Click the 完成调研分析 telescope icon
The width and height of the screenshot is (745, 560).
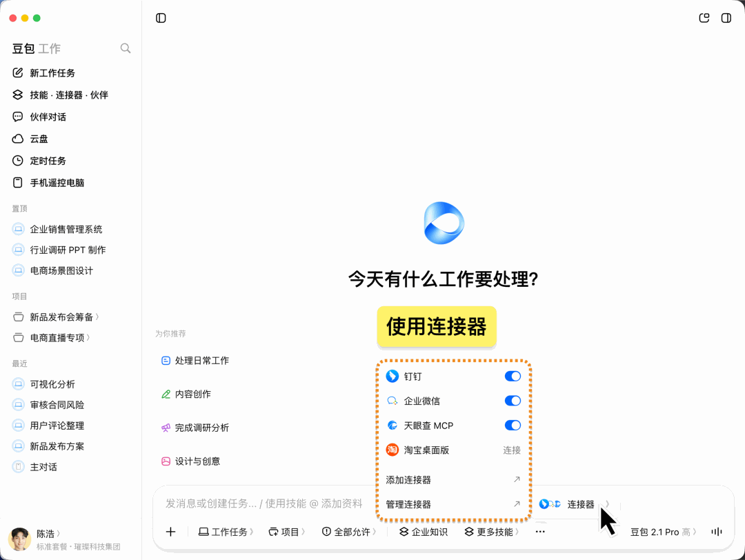tap(166, 428)
